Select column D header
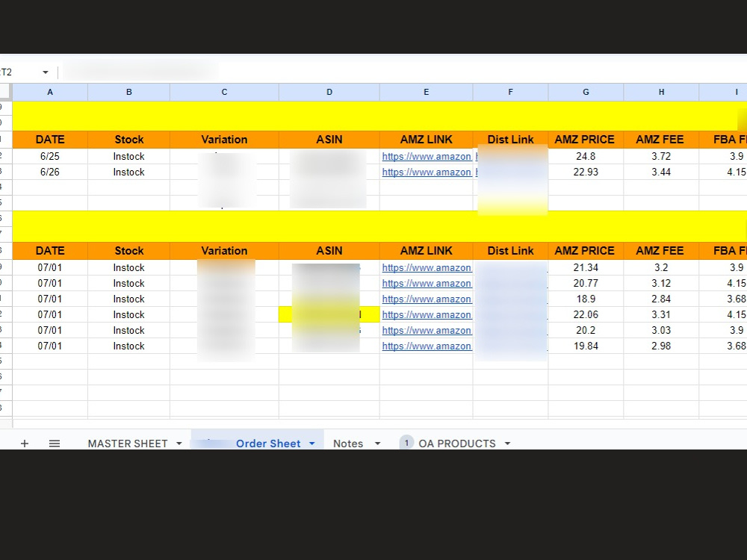Image resolution: width=747 pixels, height=560 pixels. (329, 92)
